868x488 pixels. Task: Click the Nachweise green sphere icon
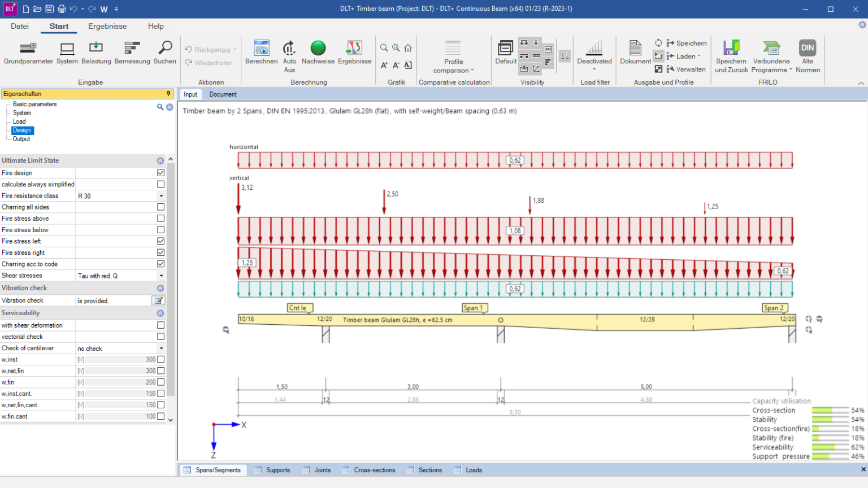pos(318,49)
